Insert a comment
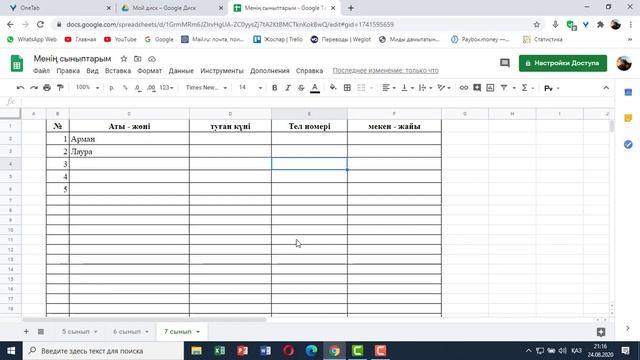 click(477, 88)
